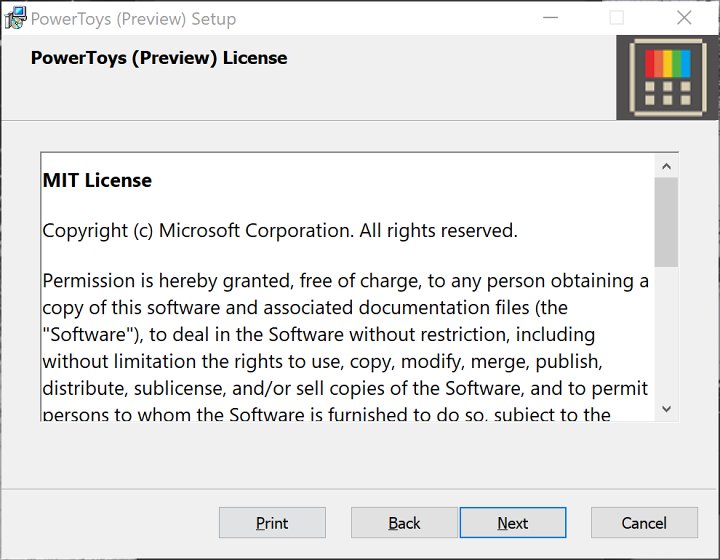Click the rainbow color stripes in the logo
This screenshot has width=720, height=560.
[667, 63]
